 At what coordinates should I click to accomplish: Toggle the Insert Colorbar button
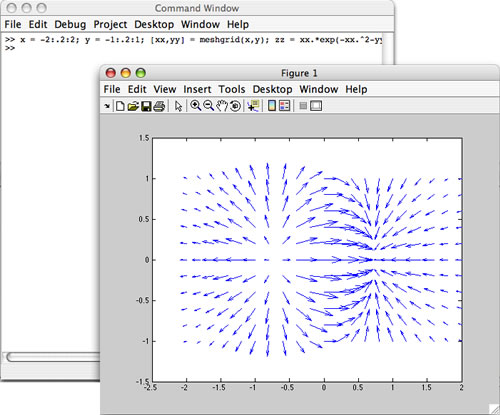click(272, 106)
